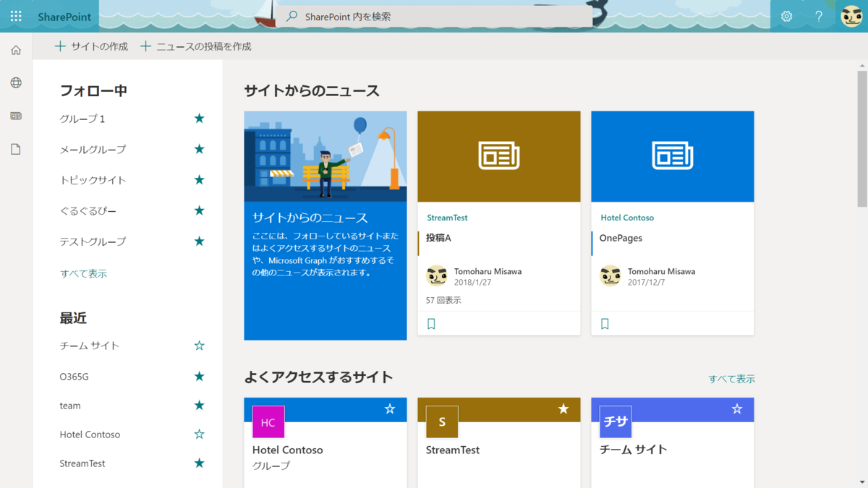The height and width of the screenshot is (488, 868).
Task: Click the 2018/1/27 post date
Action: [x=473, y=283]
